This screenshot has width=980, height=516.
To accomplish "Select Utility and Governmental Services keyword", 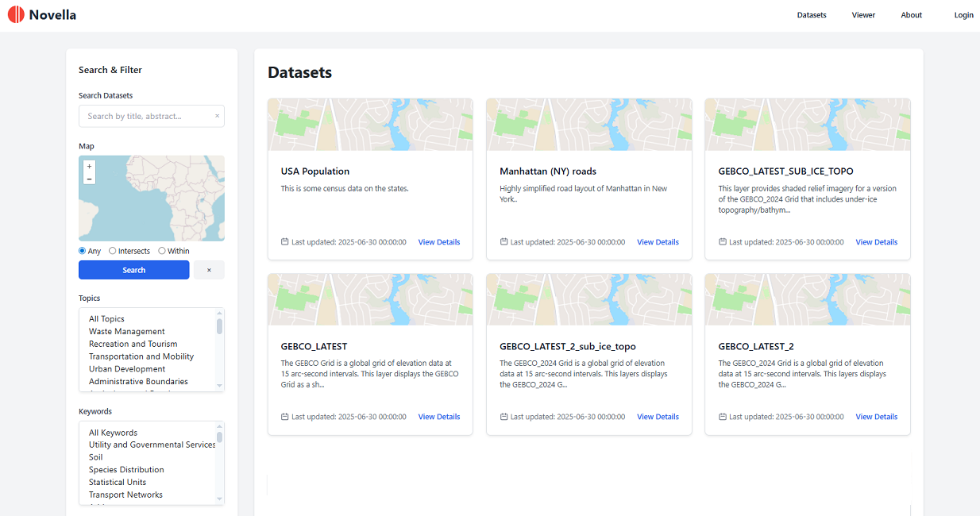I will tap(152, 445).
